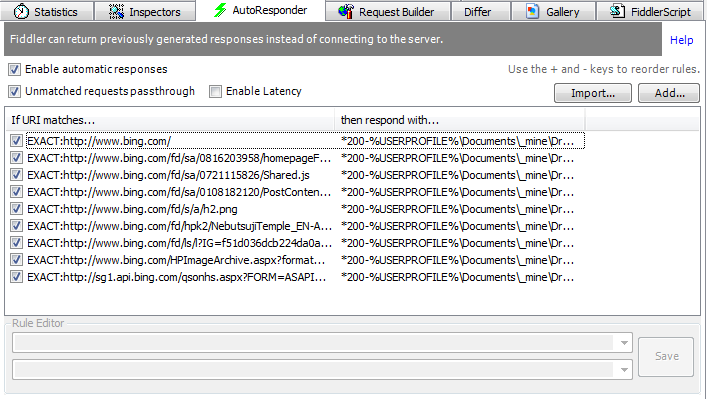The image size is (707, 399).
Task: Click the FiddlerScript icon
Action: 617,11
